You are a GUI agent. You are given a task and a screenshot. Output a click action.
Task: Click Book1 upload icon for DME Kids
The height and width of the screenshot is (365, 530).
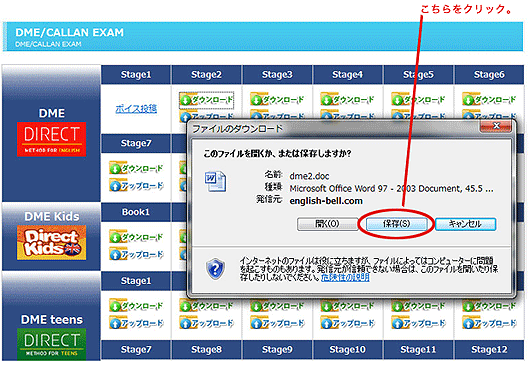115,254
